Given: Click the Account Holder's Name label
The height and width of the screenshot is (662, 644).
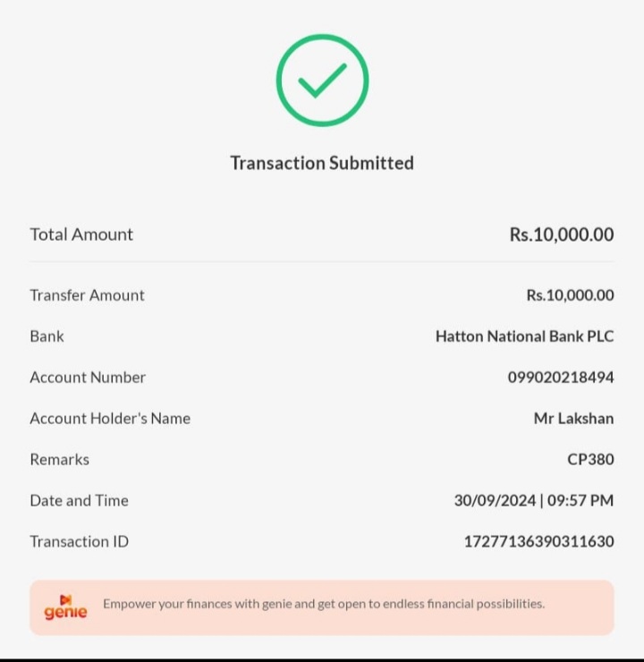Looking at the screenshot, I should point(110,418).
